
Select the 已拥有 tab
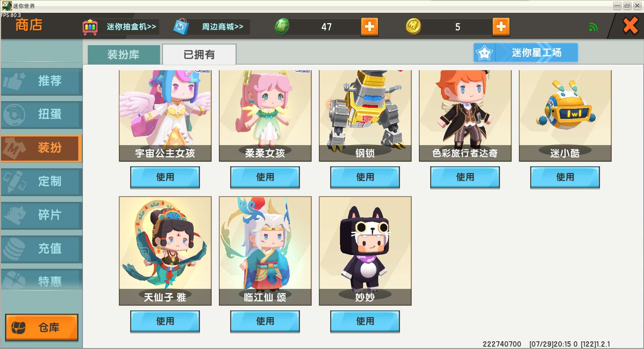199,54
